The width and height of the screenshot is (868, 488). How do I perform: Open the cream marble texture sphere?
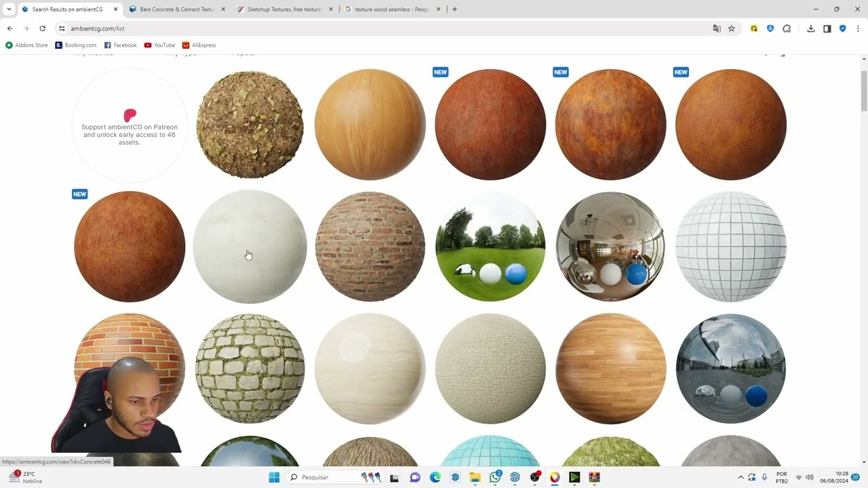[x=370, y=369]
